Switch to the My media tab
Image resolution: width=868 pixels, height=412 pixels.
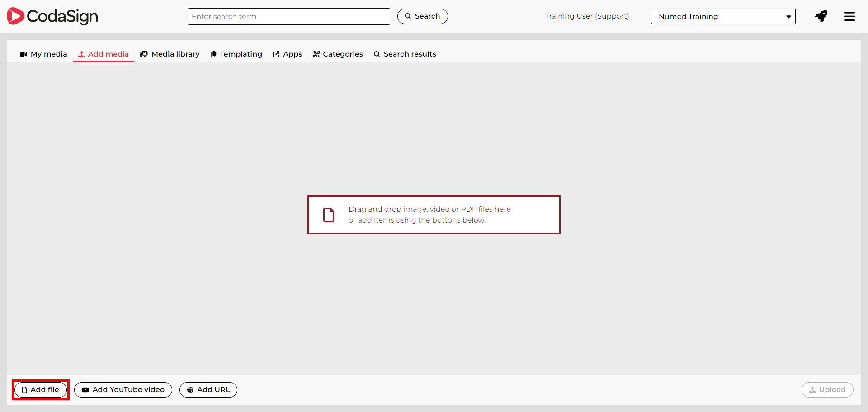click(x=43, y=54)
